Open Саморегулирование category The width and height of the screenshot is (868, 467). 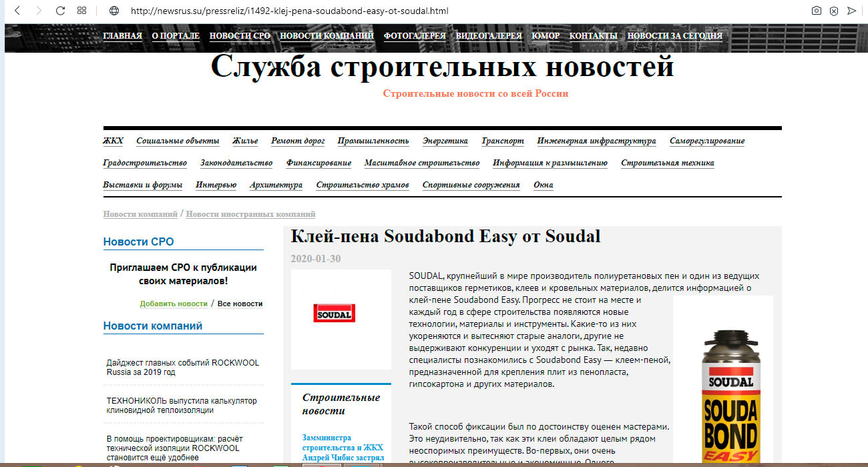pos(707,141)
